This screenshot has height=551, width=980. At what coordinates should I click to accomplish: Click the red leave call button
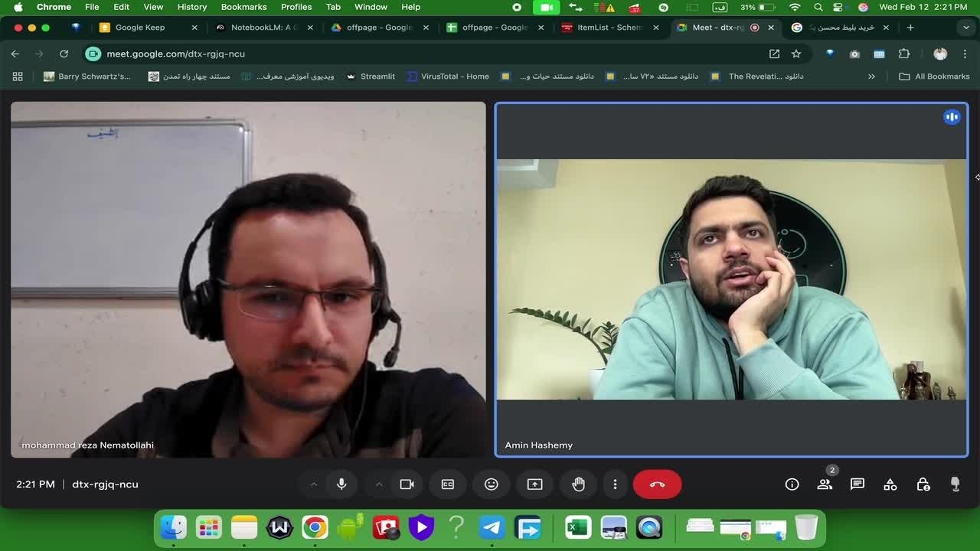[x=657, y=484]
